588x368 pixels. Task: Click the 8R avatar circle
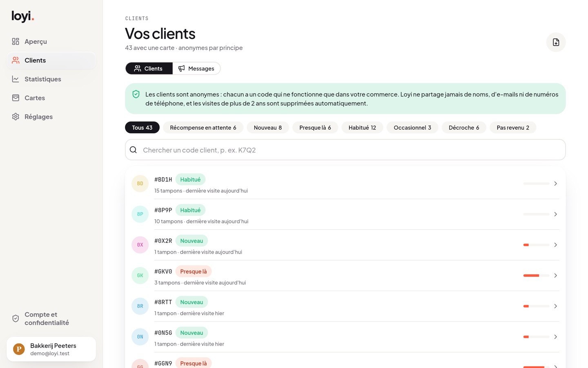tap(140, 306)
